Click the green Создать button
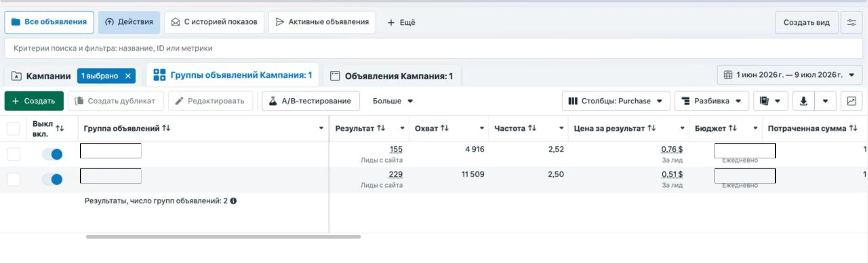Viewport: 868px width, 263px height. click(34, 101)
